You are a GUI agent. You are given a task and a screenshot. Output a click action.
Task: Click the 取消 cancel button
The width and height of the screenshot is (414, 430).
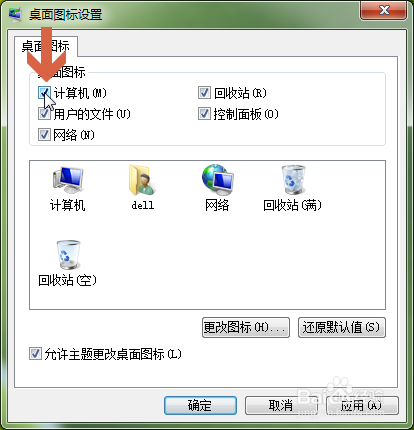coord(281,405)
